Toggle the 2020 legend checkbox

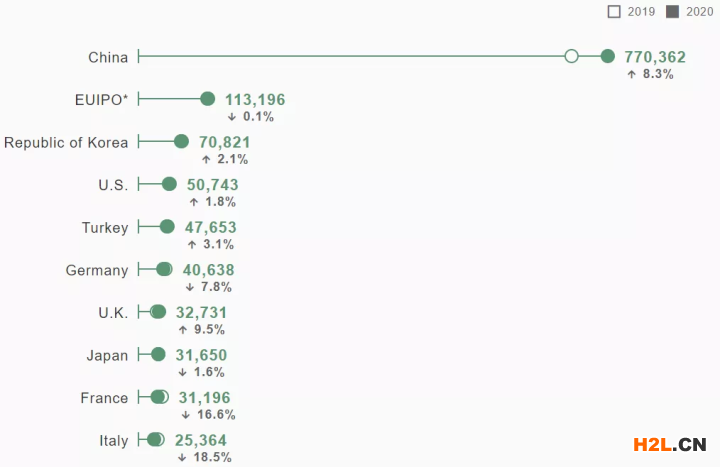(672, 12)
